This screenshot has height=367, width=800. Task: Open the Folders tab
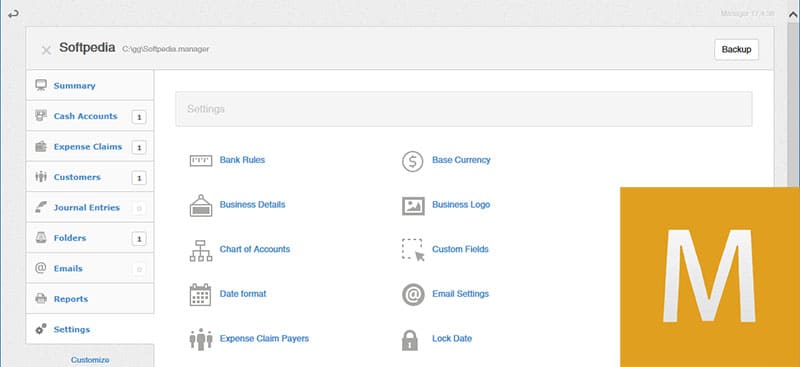click(x=90, y=238)
